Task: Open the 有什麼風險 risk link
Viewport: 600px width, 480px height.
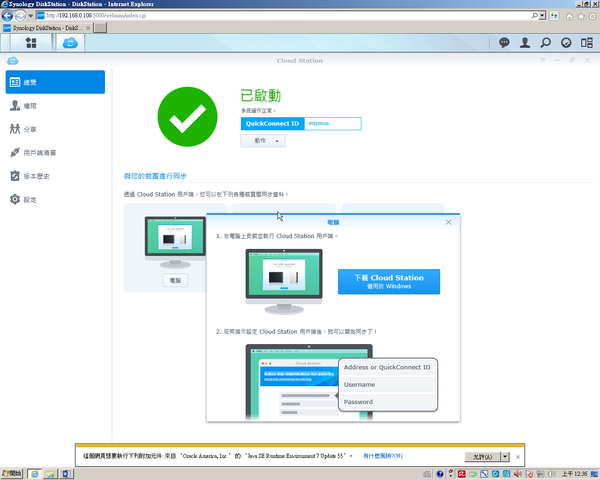Action: point(383,456)
